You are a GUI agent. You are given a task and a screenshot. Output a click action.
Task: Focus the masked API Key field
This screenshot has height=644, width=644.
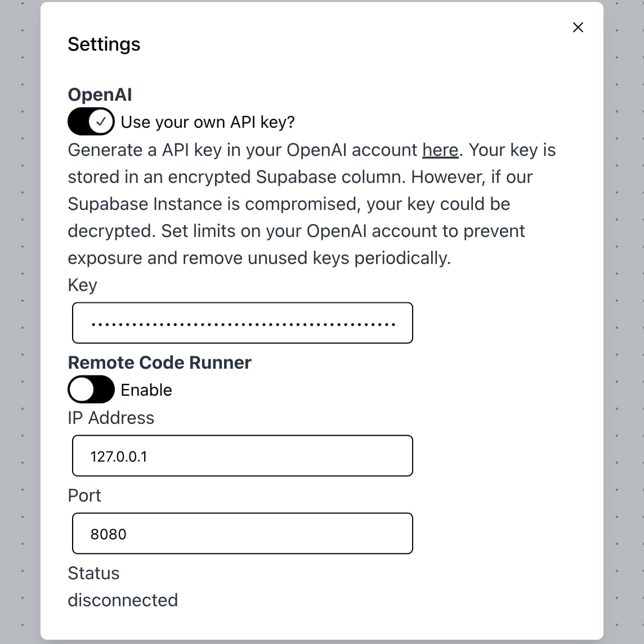pyautogui.click(x=243, y=323)
